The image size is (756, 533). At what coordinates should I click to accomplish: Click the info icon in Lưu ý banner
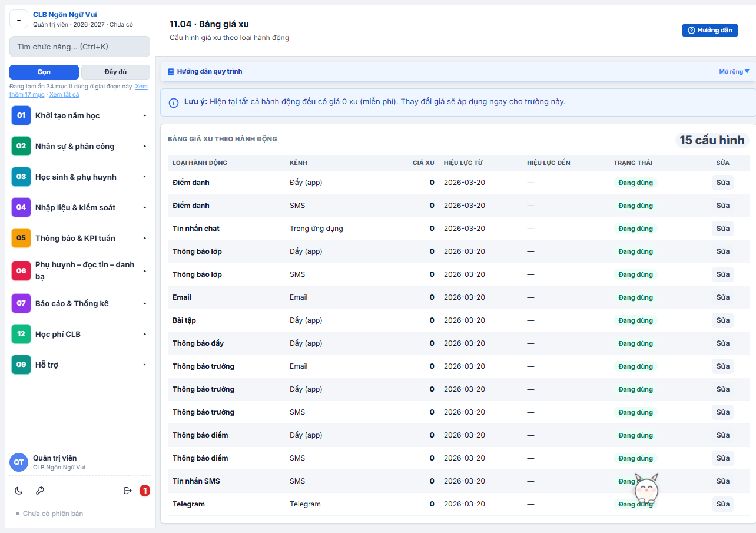pyautogui.click(x=174, y=103)
